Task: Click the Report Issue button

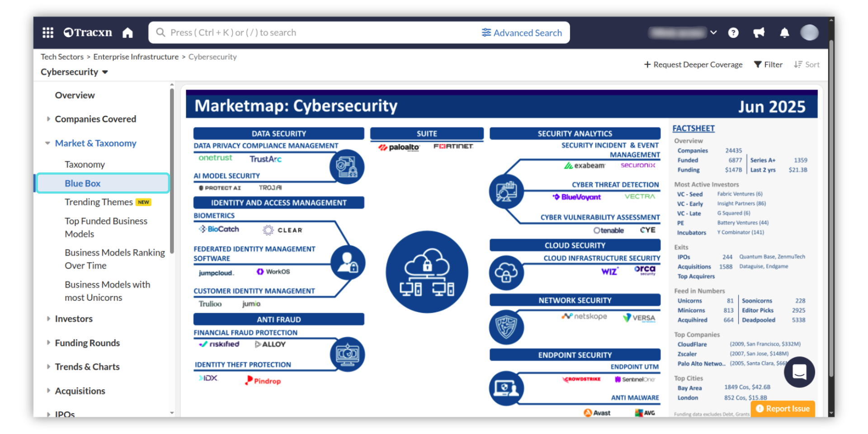Action: click(783, 409)
